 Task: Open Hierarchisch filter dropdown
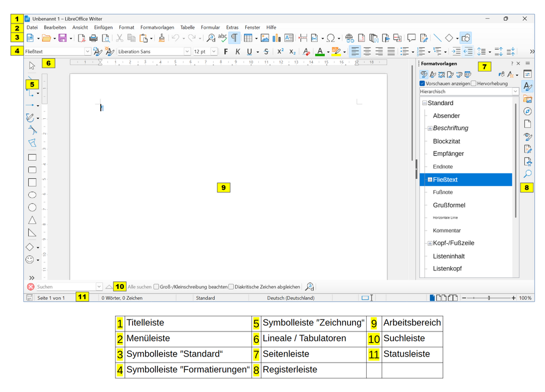[x=515, y=92]
